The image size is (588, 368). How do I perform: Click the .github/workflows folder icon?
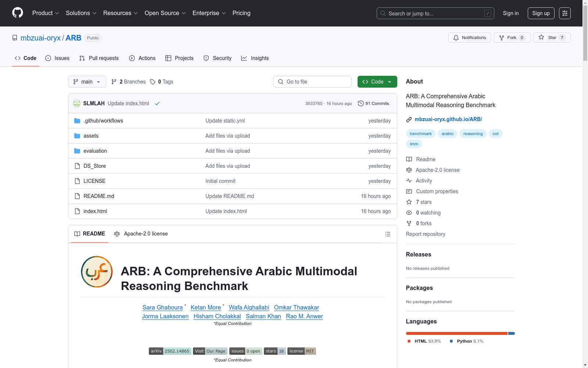[x=77, y=121]
